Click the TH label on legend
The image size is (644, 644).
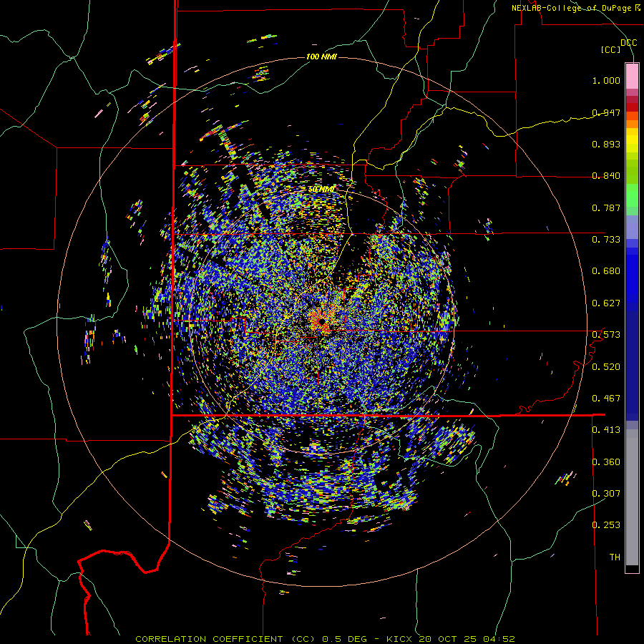coord(615,557)
